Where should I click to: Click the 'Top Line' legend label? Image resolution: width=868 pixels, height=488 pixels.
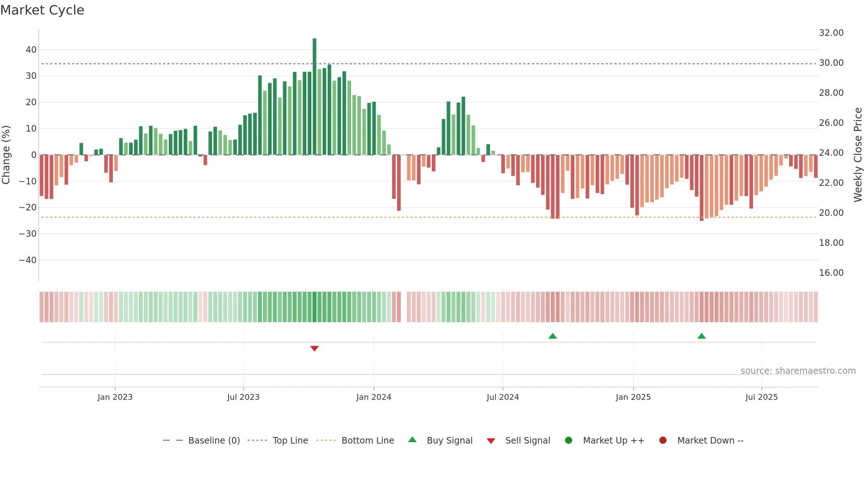tap(290, 441)
